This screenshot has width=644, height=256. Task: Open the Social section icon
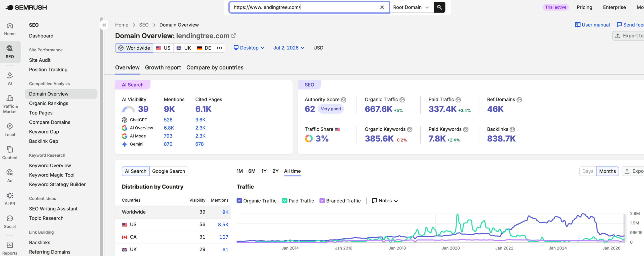(x=10, y=222)
